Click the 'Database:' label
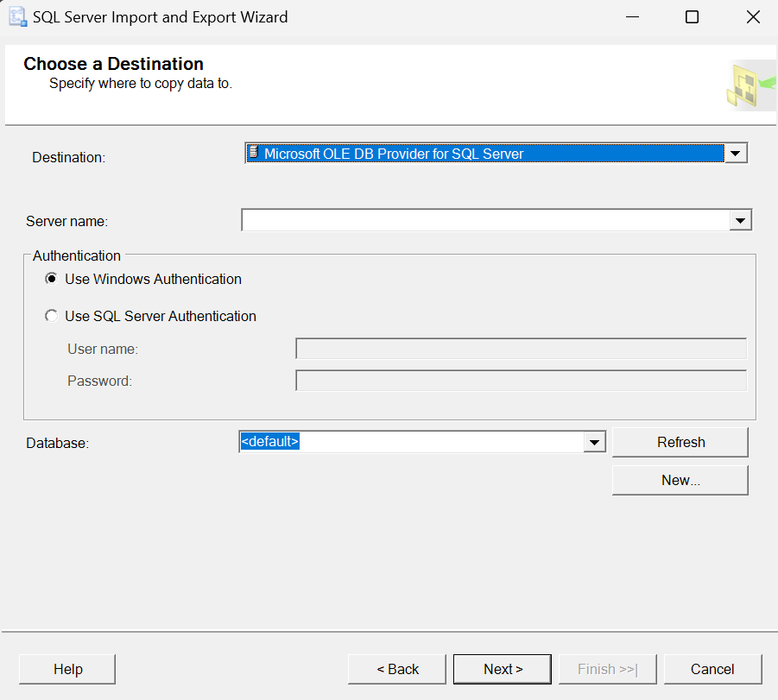The image size is (778, 700). 58,443
